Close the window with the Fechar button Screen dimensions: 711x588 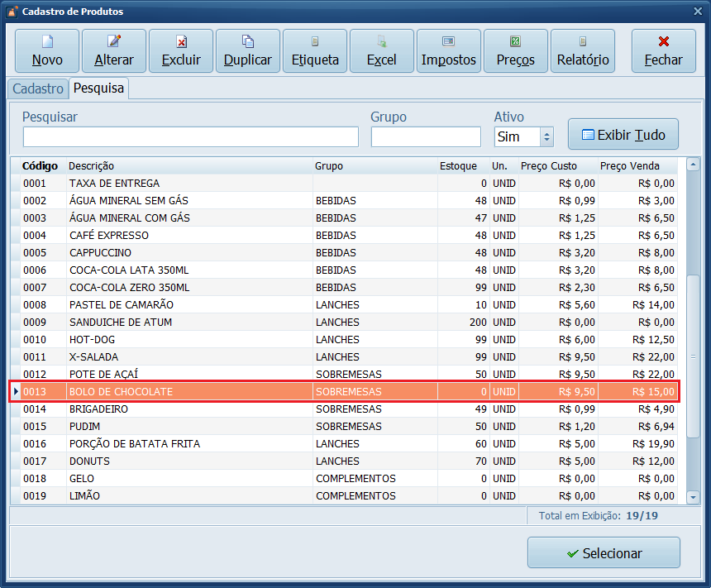[663, 50]
